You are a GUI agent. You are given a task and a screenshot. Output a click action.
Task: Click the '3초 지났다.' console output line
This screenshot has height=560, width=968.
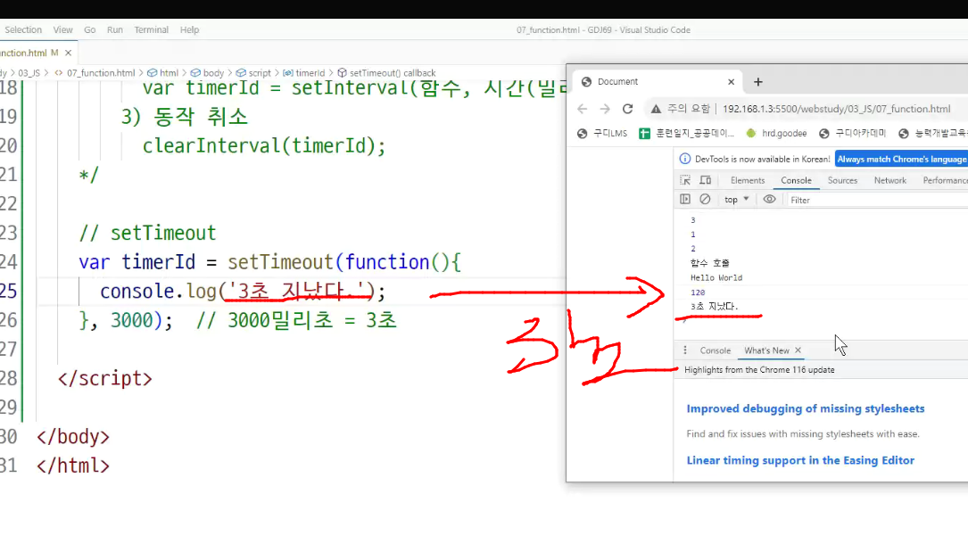click(714, 307)
